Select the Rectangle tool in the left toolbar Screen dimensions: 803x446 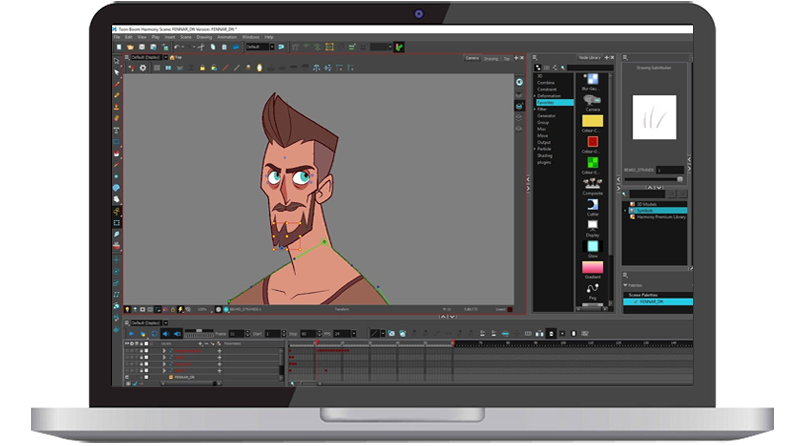[x=117, y=142]
